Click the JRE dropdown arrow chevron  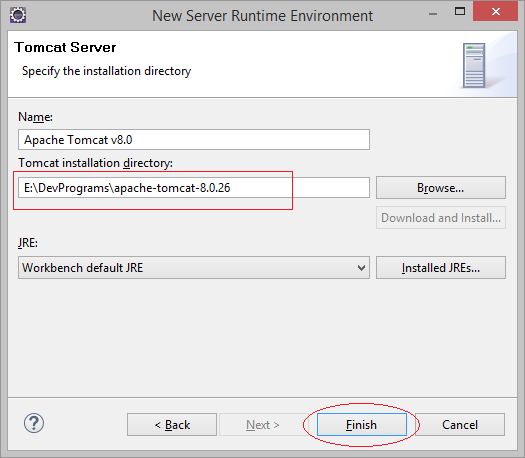tap(361, 268)
